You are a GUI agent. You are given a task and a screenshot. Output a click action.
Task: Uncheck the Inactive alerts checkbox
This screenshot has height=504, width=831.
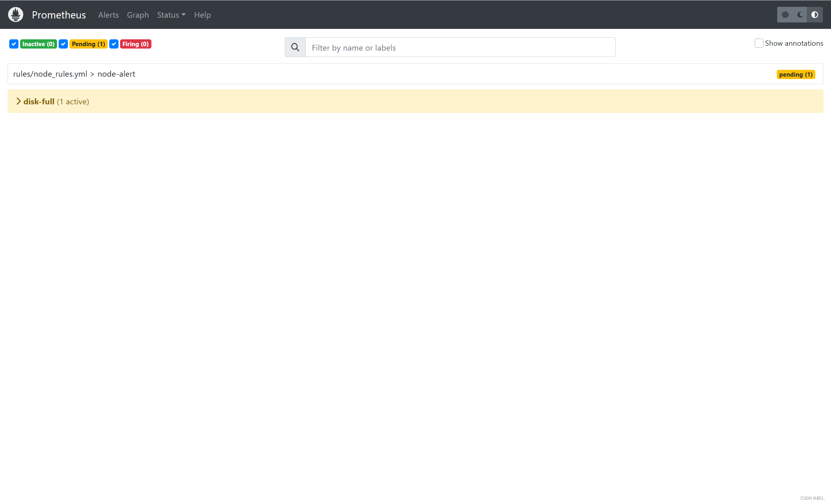[14, 44]
